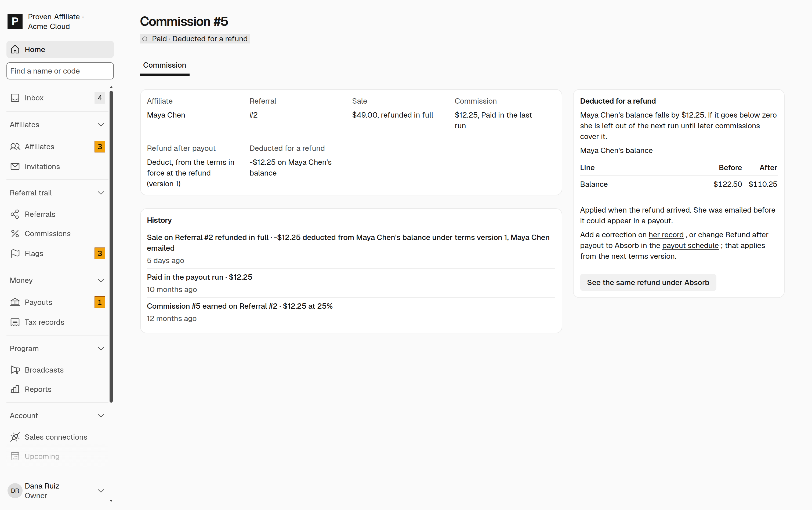Click the Referrals share icon

15,214
